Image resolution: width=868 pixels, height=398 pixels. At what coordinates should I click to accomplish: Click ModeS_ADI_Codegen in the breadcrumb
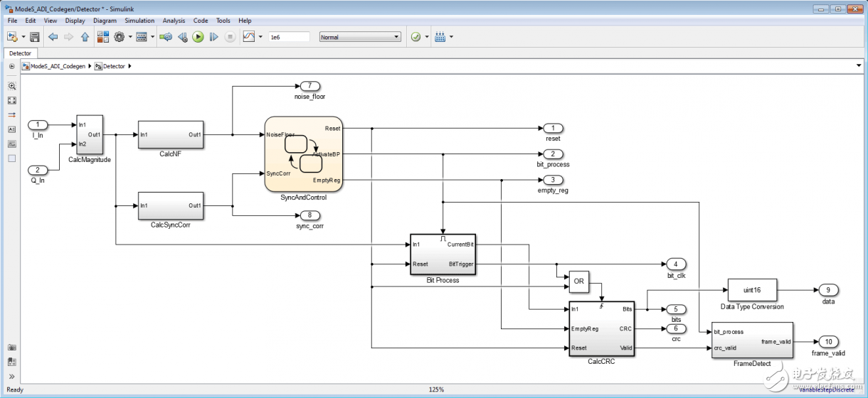click(57, 66)
